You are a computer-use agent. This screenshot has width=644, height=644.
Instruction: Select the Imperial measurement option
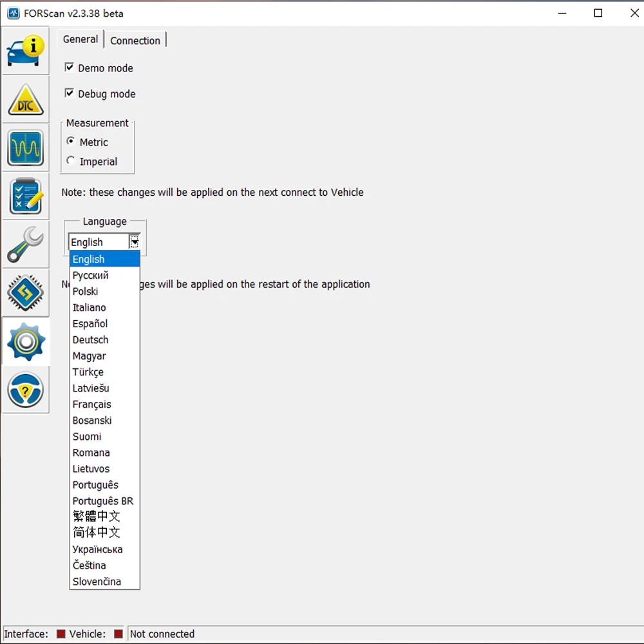point(71,160)
